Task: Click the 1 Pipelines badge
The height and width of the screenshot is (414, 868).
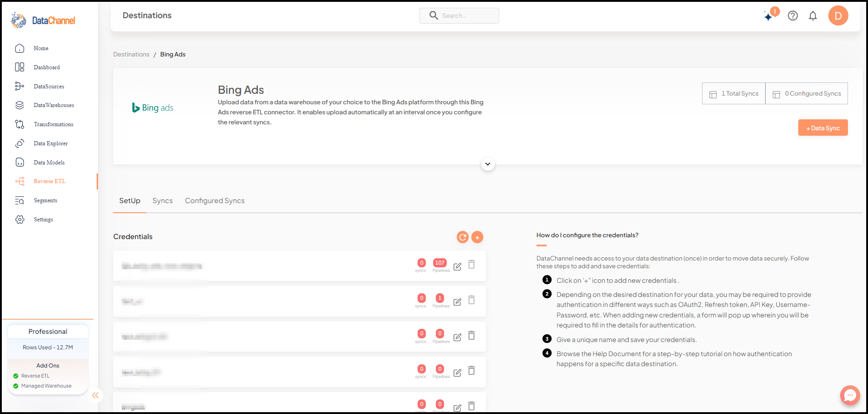Action: click(x=440, y=298)
